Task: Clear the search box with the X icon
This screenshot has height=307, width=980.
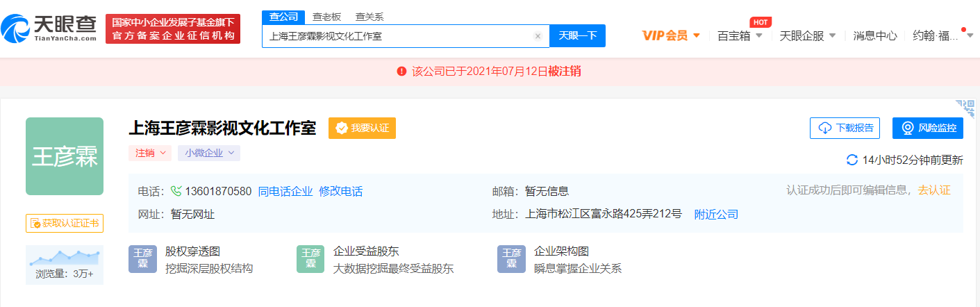Action: coord(538,36)
